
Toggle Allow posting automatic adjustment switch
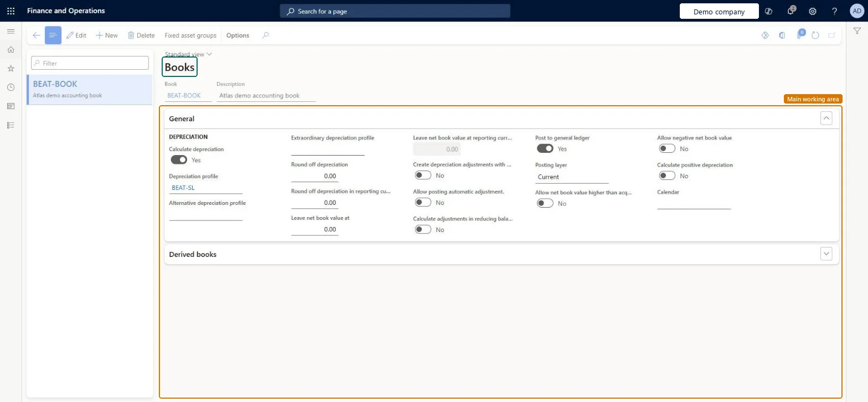point(423,203)
